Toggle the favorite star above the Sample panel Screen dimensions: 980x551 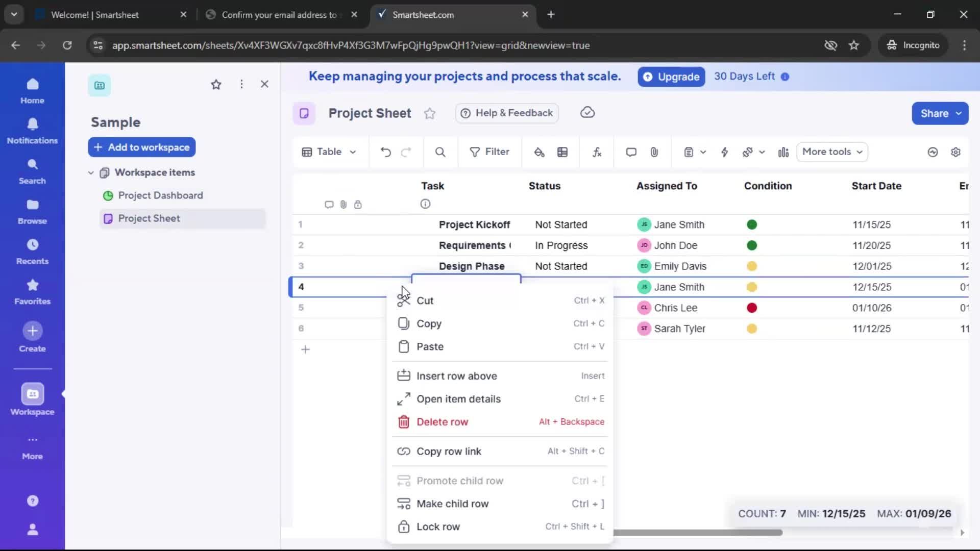[216, 84]
